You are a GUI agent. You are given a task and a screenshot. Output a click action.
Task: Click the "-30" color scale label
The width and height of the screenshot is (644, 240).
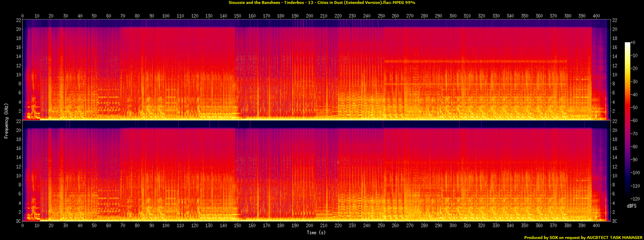[635, 82]
